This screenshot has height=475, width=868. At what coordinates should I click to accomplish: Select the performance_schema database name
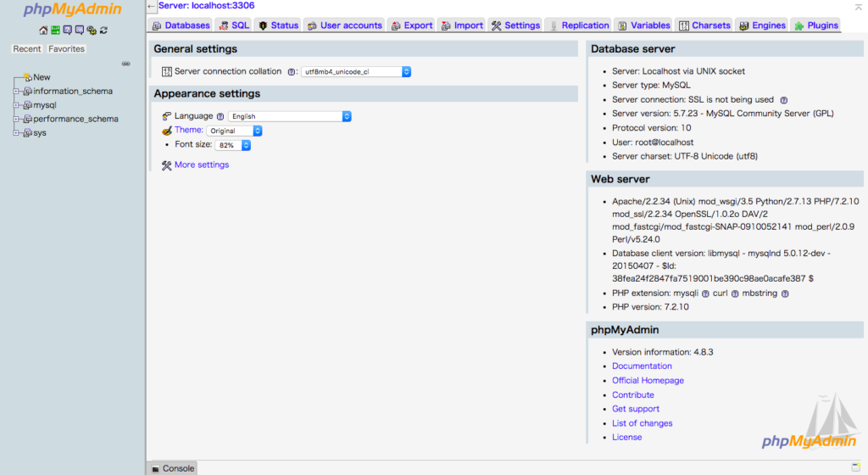[x=75, y=119]
